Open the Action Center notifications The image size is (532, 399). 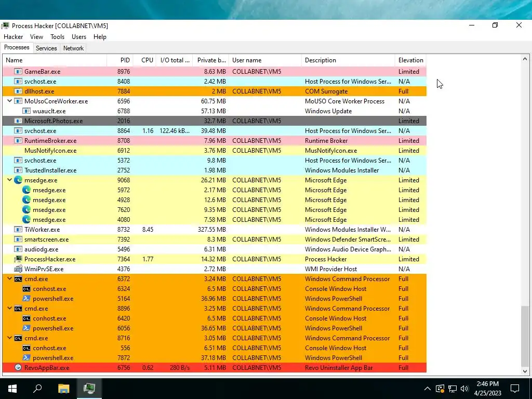point(515,389)
